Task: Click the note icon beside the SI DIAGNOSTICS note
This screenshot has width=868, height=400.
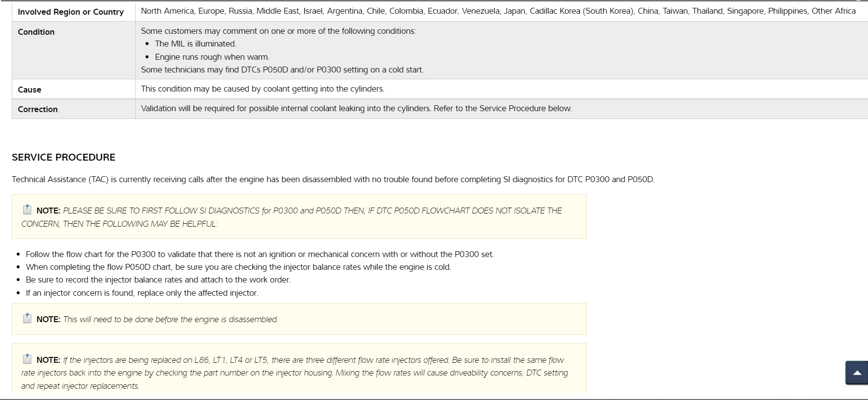Action: (x=27, y=210)
